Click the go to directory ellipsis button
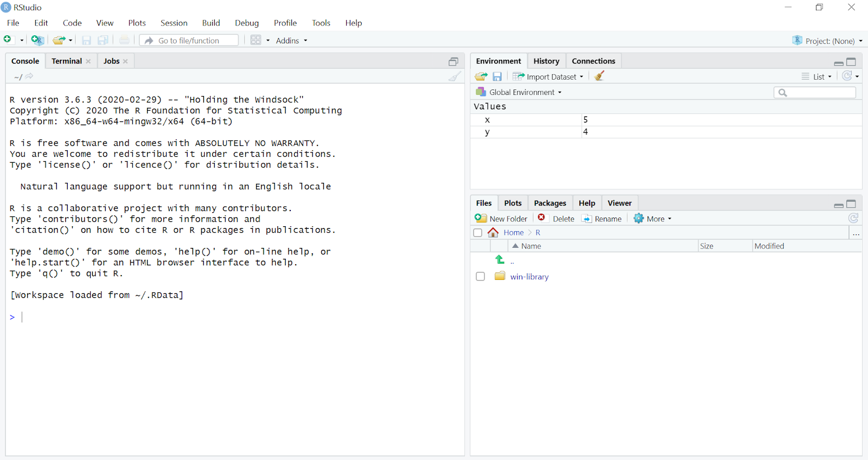This screenshot has width=868, height=460. tap(856, 233)
